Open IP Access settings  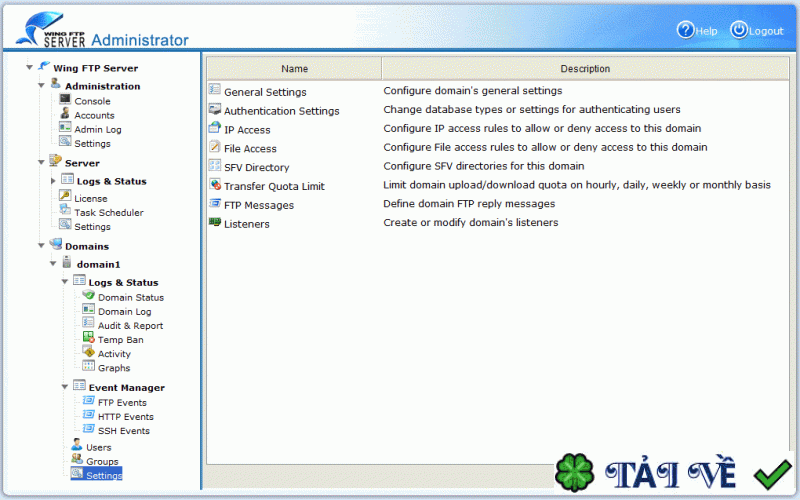[247, 130]
